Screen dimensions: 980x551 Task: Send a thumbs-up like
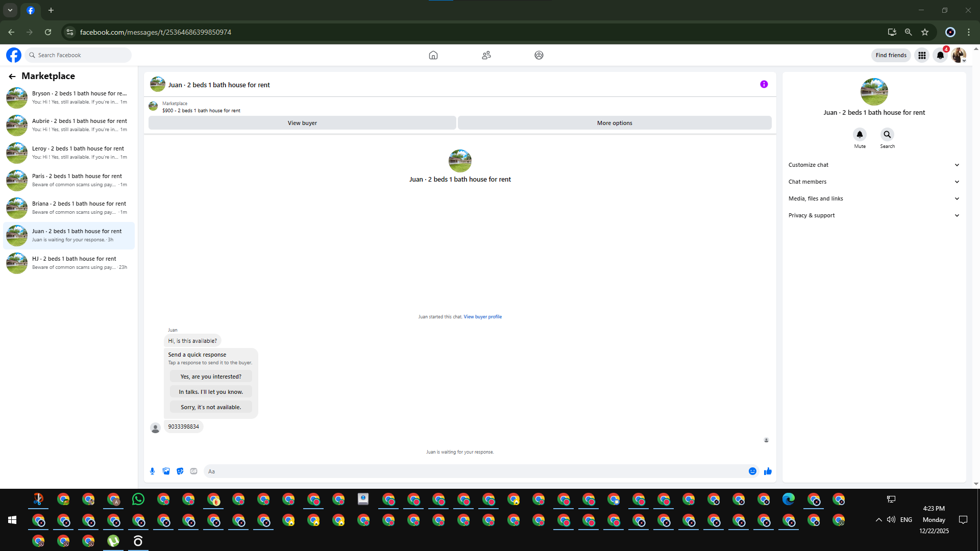768,471
